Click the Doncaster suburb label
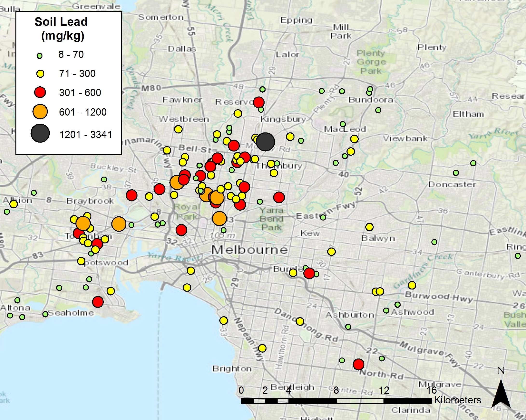Image resolution: width=526 pixels, height=420 pixels. pos(452,185)
